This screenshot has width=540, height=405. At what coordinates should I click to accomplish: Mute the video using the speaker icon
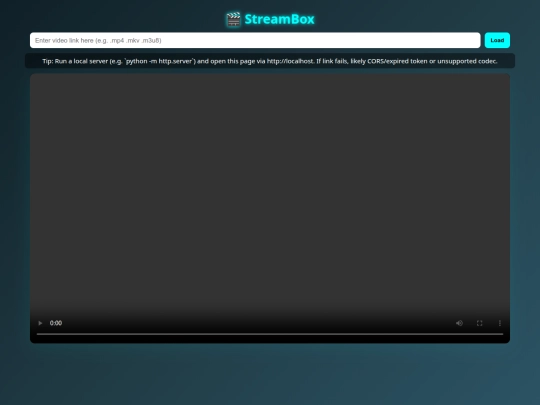(459, 323)
